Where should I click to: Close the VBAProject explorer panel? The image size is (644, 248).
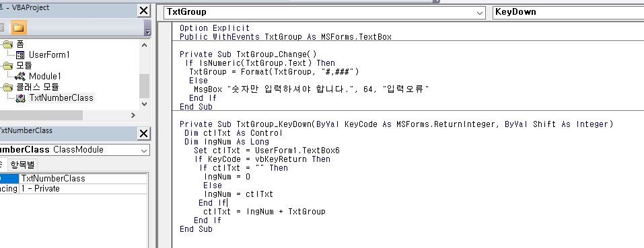[x=143, y=11]
